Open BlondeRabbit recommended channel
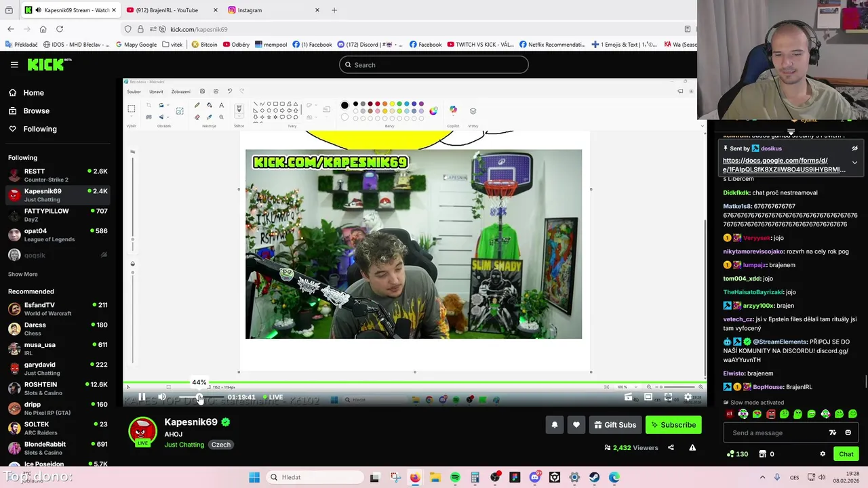This screenshot has width=868, height=488. pyautogui.click(x=58, y=448)
